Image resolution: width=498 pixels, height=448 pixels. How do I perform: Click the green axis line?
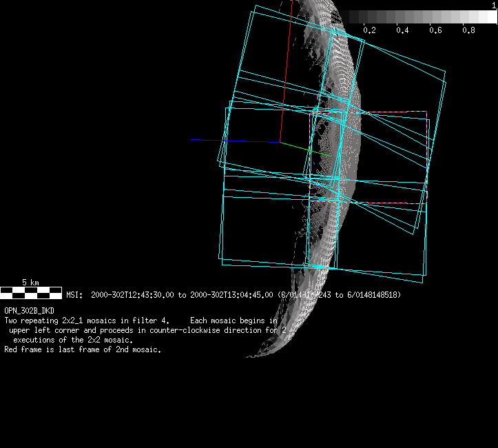[305, 149]
